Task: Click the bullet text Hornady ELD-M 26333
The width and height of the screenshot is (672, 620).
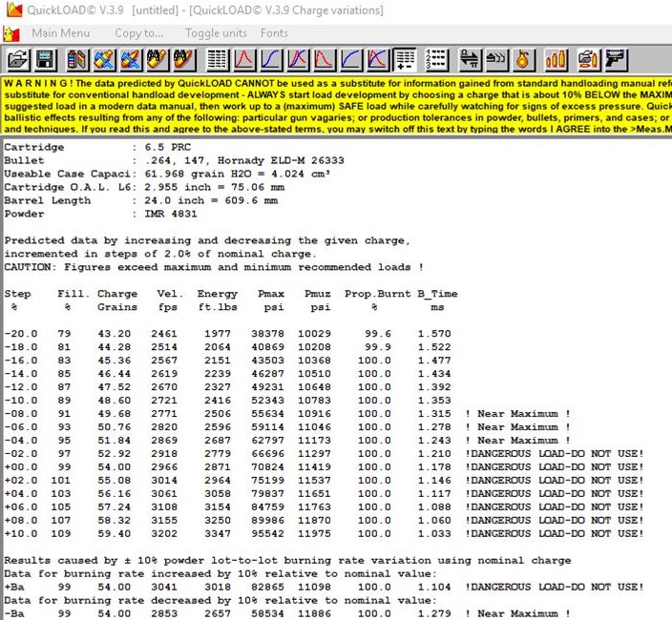Action: pyautogui.click(x=281, y=160)
